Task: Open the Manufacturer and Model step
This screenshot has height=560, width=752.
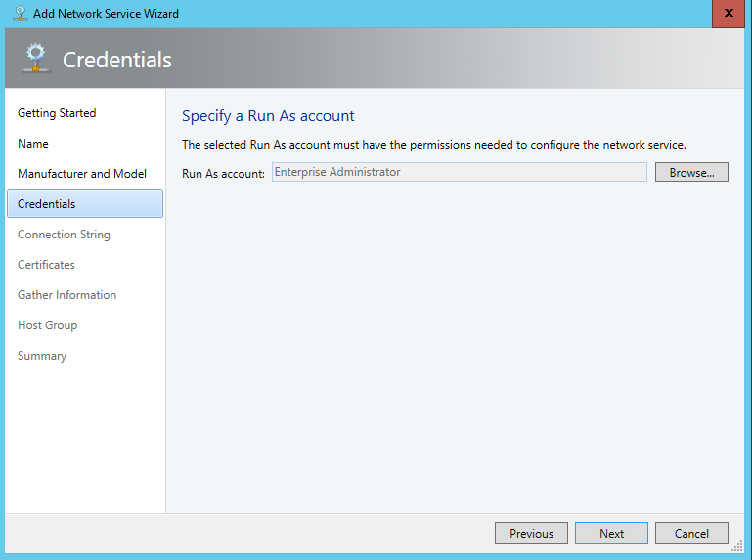Action: pos(82,174)
